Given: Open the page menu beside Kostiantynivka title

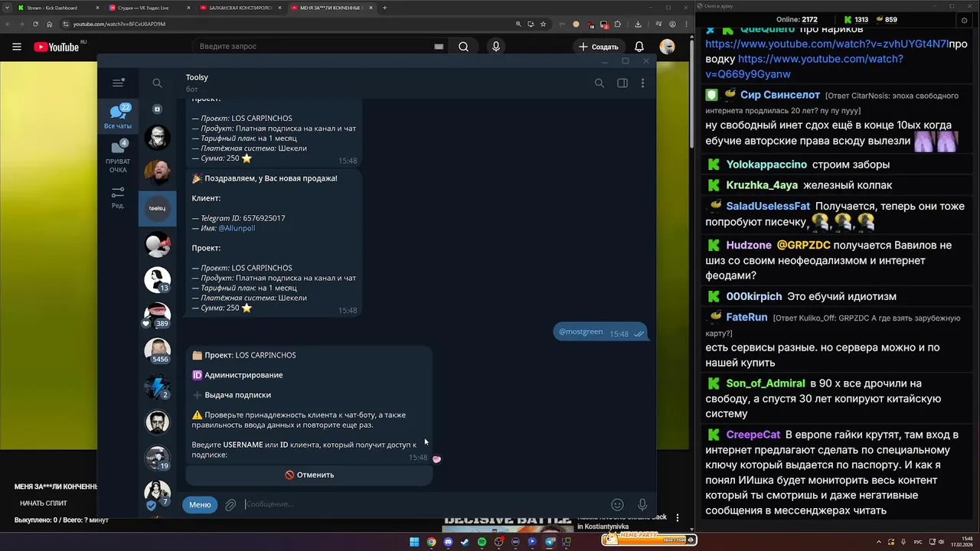Looking at the screenshot, I should point(677,518).
